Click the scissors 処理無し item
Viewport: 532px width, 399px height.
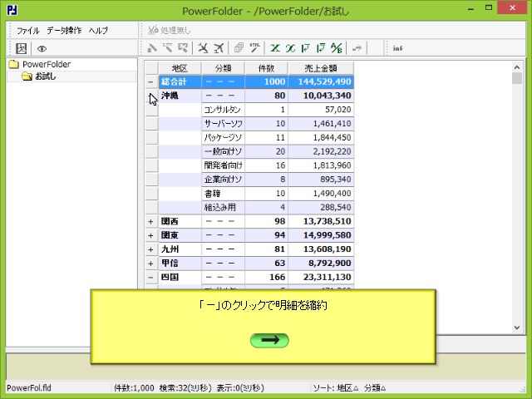169,31
